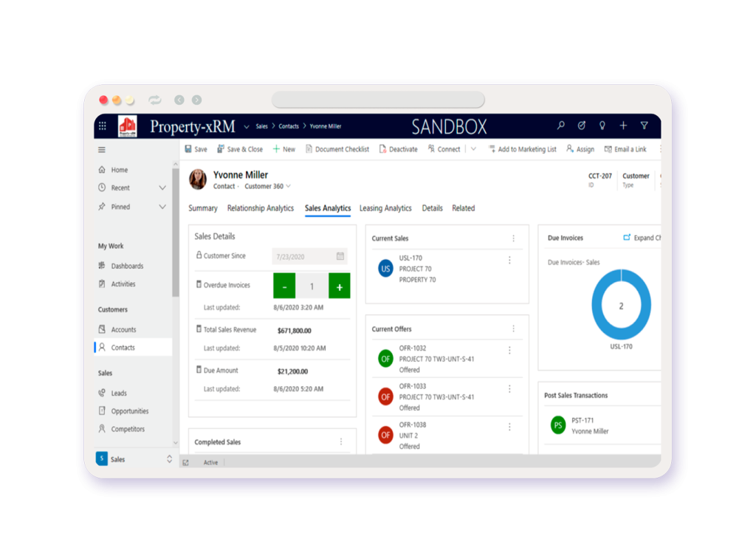
Task: Open Completed Sales more options
Action: 341,442
